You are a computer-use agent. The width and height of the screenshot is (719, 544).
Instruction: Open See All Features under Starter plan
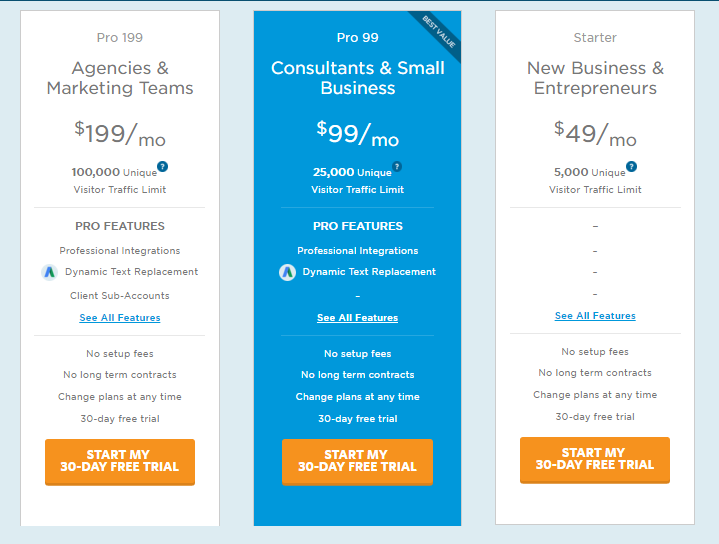pos(595,316)
